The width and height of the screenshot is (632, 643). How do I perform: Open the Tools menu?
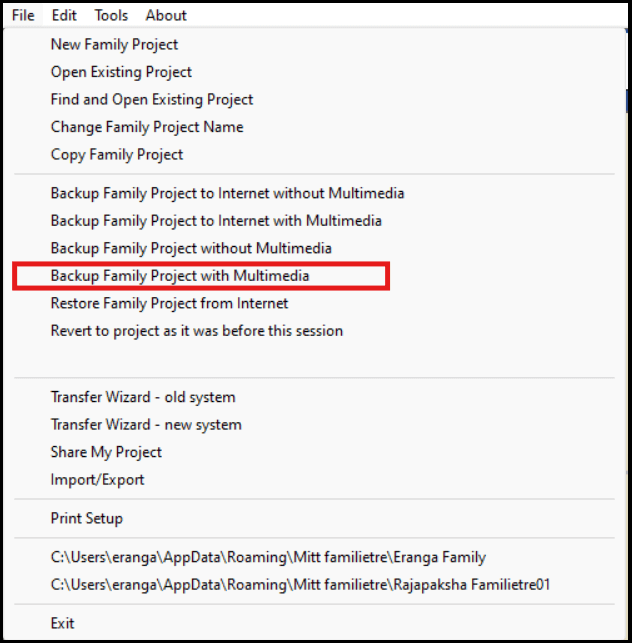coord(111,15)
